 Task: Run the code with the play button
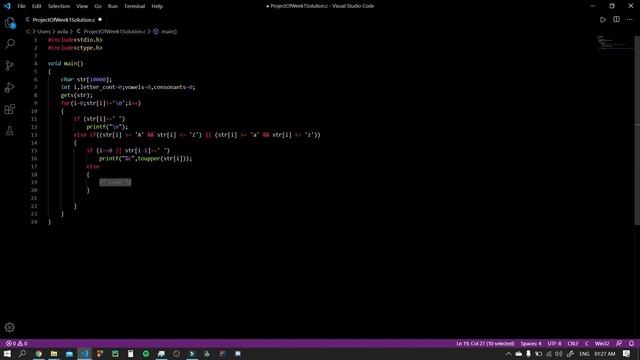[x=603, y=20]
